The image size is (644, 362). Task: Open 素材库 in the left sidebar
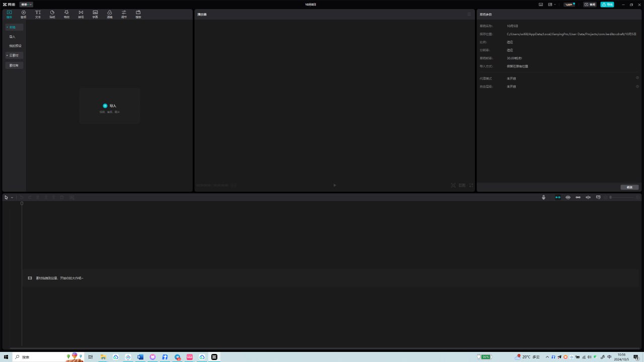pyautogui.click(x=14, y=65)
